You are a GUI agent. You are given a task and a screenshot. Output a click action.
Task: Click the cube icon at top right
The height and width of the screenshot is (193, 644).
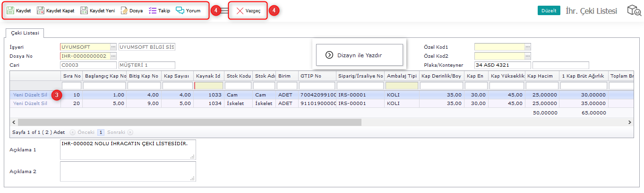click(634, 10)
